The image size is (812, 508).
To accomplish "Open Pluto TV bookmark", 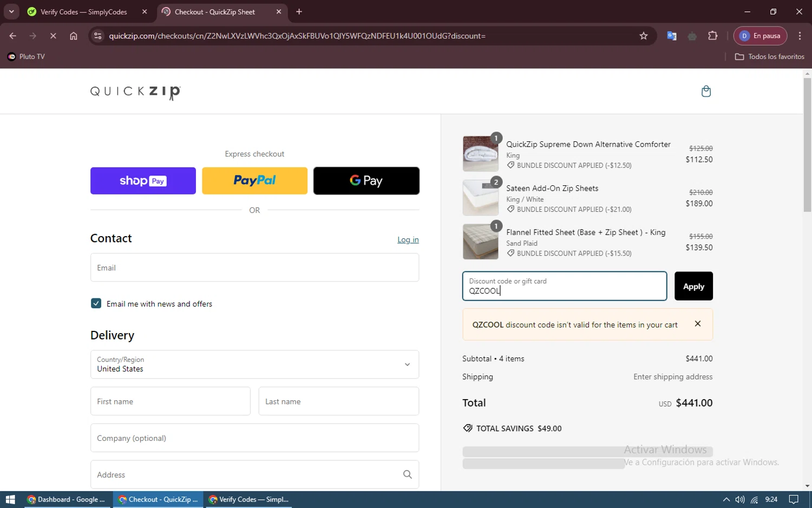I will click(x=26, y=56).
